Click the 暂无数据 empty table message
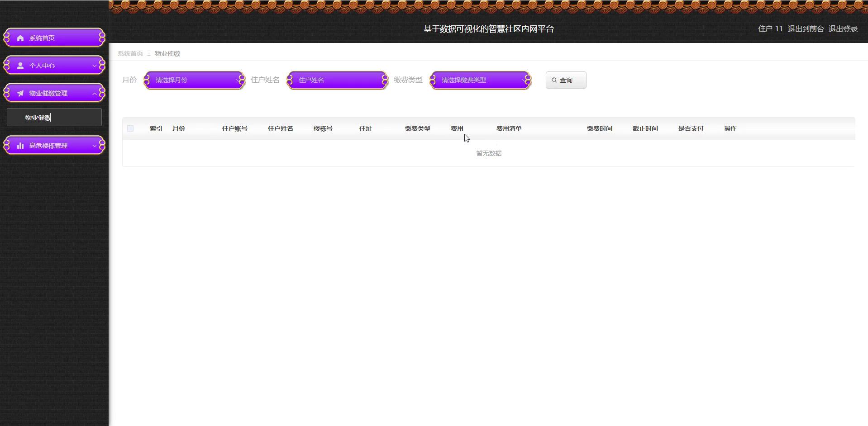The height and width of the screenshot is (426, 868). pyautogui.click(x=489, y=153)
